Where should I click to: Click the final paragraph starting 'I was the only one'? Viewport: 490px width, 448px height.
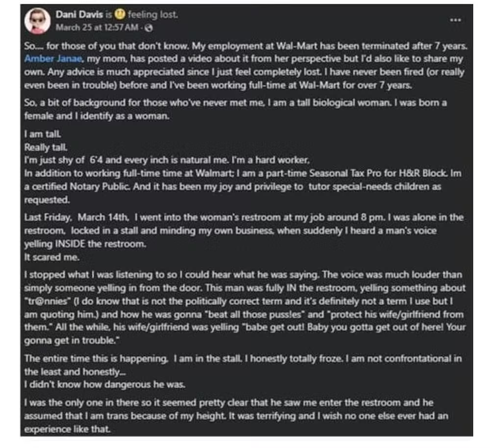(x=236, y=416)
